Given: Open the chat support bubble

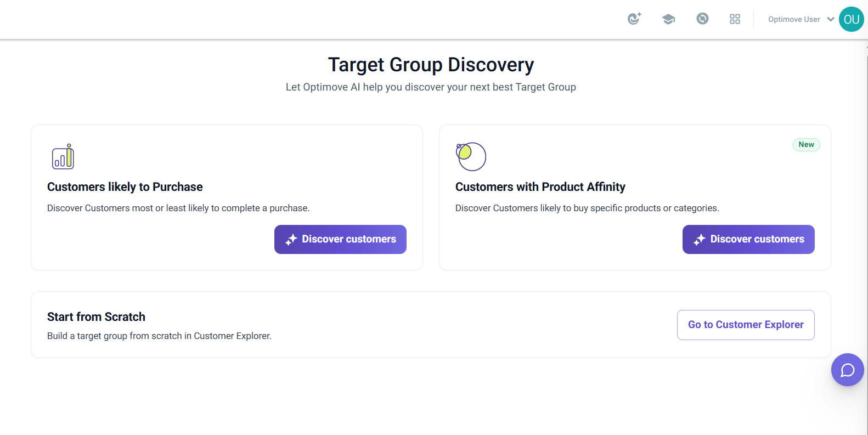Looking at the screenshot, I should (x=848, y=370).
